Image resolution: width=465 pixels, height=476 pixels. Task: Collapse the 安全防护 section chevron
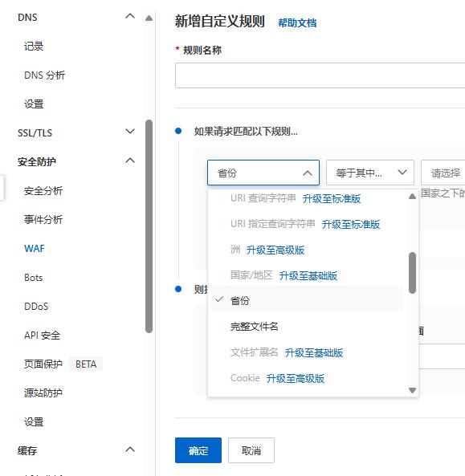pyautogui.click(x=130, y=161)
